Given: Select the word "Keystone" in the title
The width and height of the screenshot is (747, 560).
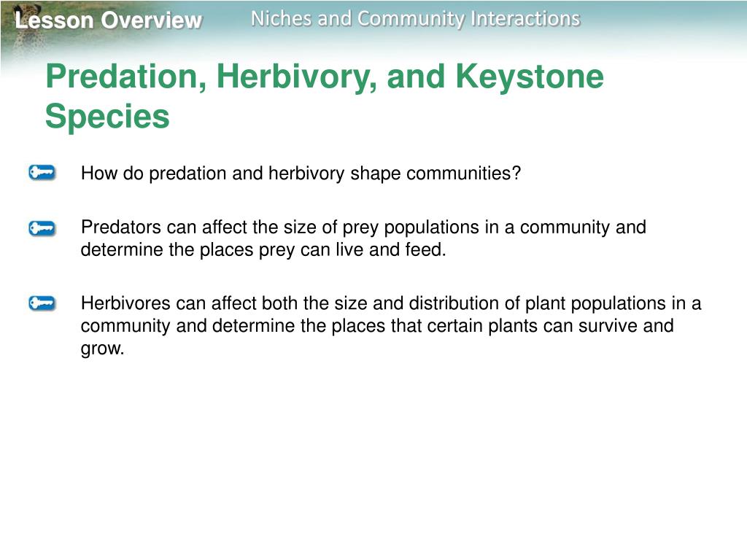Looking at the screenshot, I should pyautogui.click(x=530, y=77).
